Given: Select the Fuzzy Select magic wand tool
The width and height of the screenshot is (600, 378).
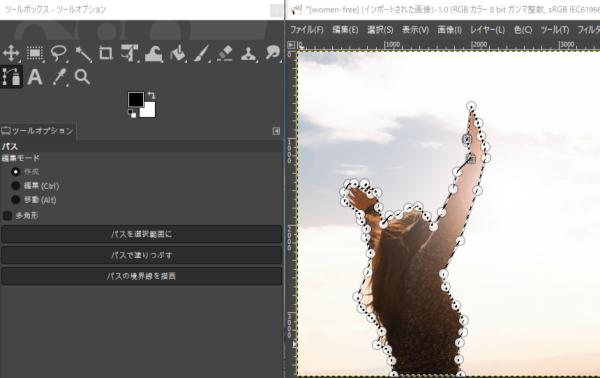Looking at the screenshot, I should point(83,53).
